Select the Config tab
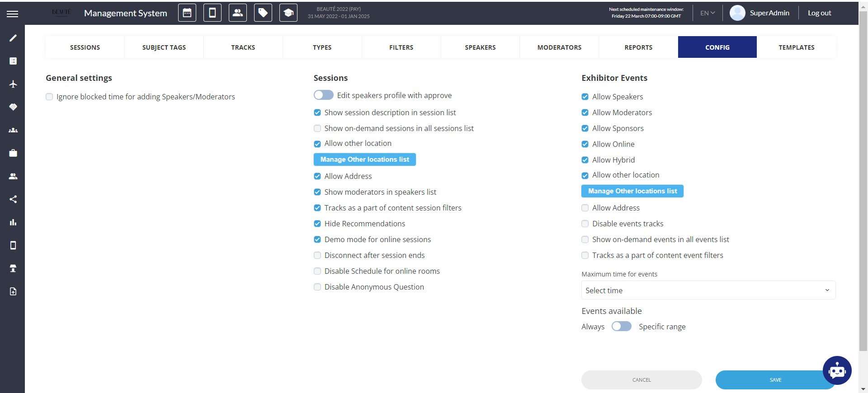Viewport: 868px width, 393px height. (x=717, y=47)
